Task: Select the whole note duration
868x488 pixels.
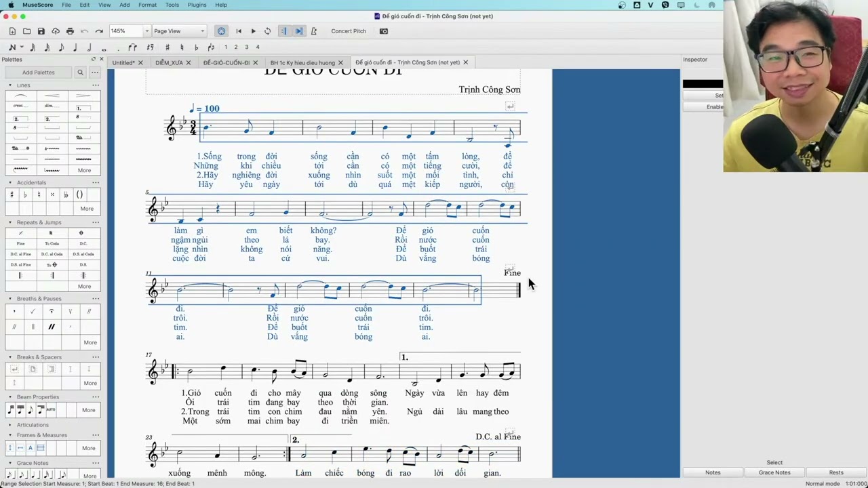Action: 104,48
